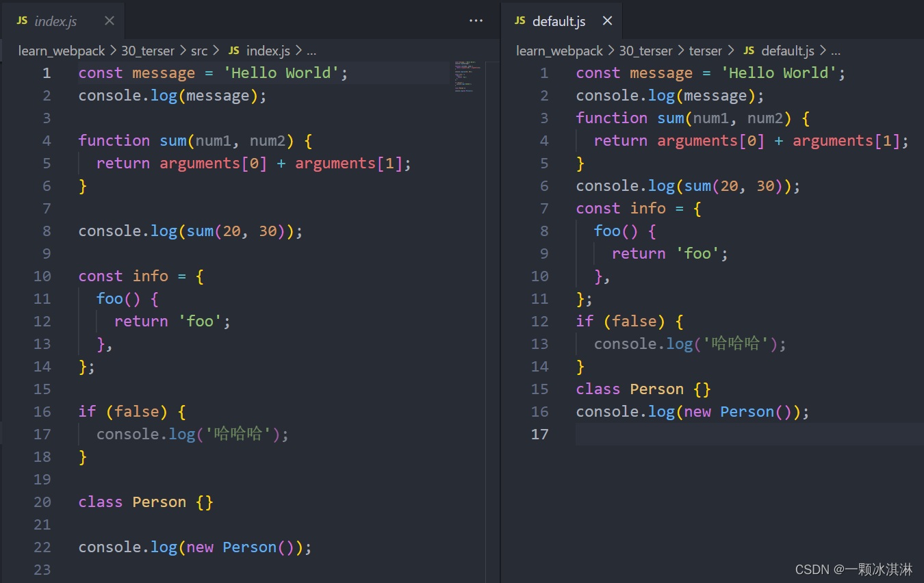The image size is (924, 583).
Task: Click "return 'foo';" in index.js editor
Action: (x=172, y=321)
